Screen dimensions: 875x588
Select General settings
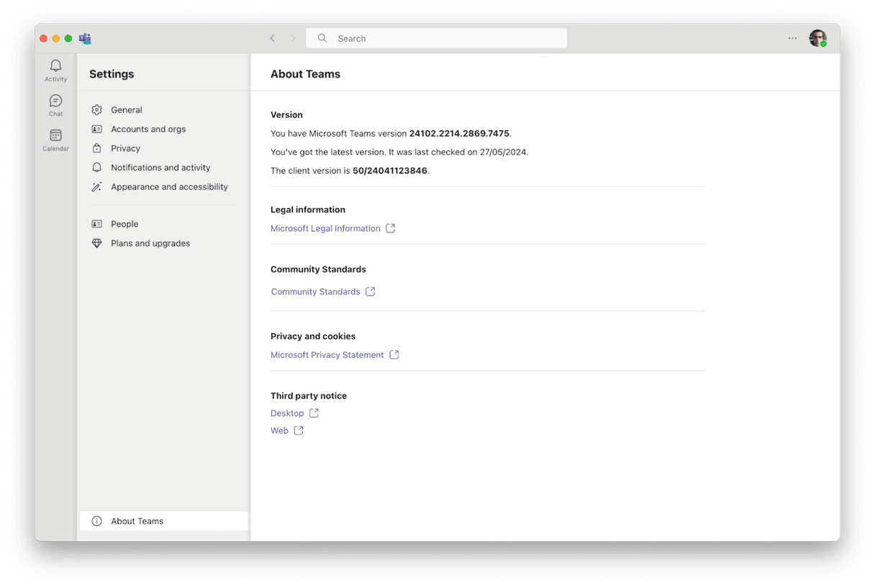pos(126,110)
